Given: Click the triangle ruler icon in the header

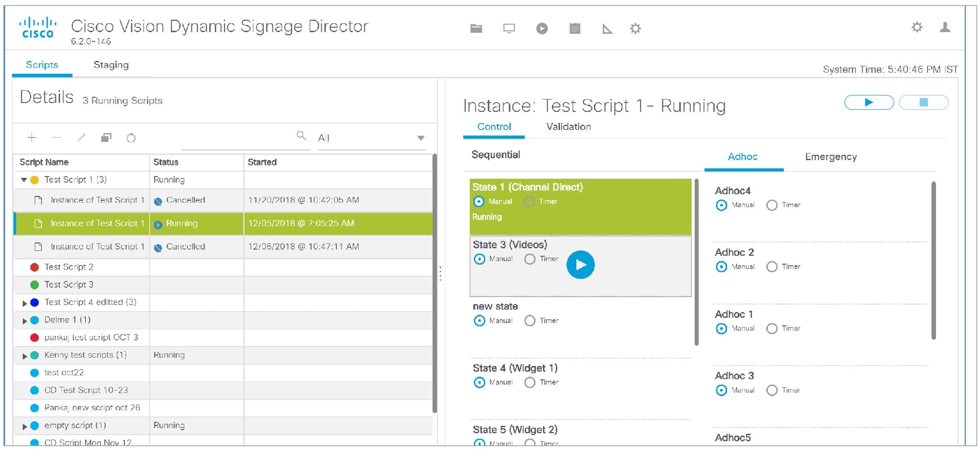Looking at the screenshot, I should click(607, 29).
